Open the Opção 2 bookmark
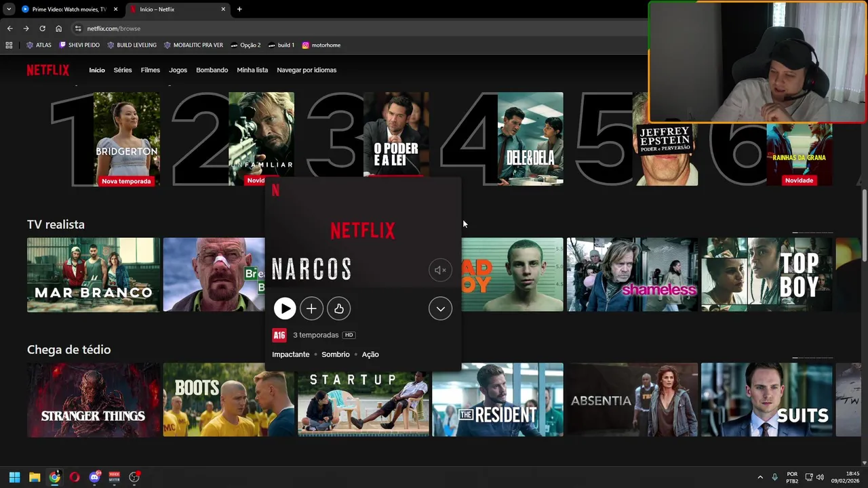Viewport: 868px width, 488px height. tap(245, 45)
